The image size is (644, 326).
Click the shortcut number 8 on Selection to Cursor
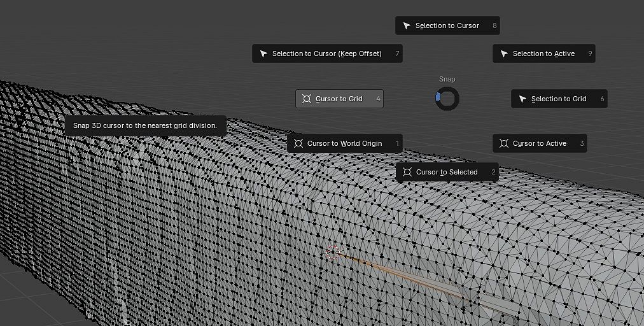494,26
